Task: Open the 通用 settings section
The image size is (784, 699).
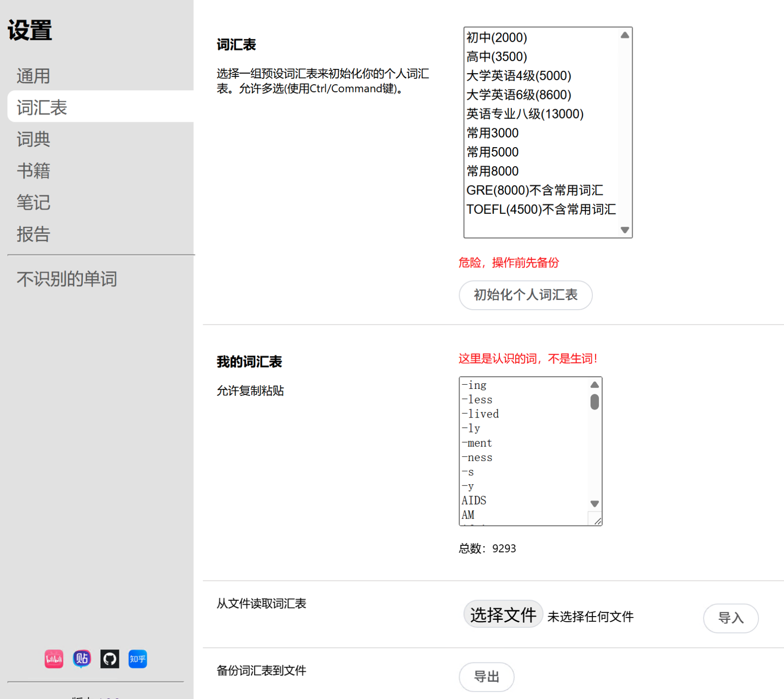Action: click(33, 76)
